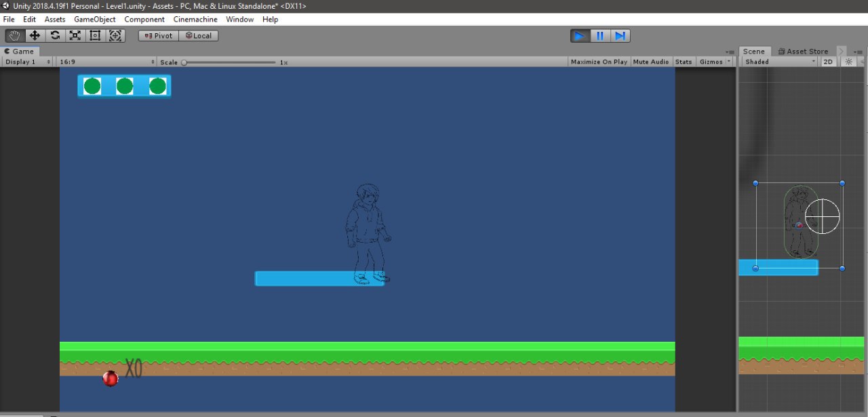Stop play mode with Play button
This screenshot has width=868, height=417.
point(580,36)
